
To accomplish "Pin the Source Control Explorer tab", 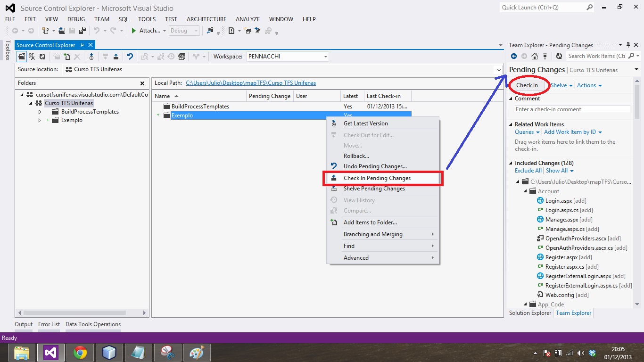I will pyautogui.click(x=82, y=45).
